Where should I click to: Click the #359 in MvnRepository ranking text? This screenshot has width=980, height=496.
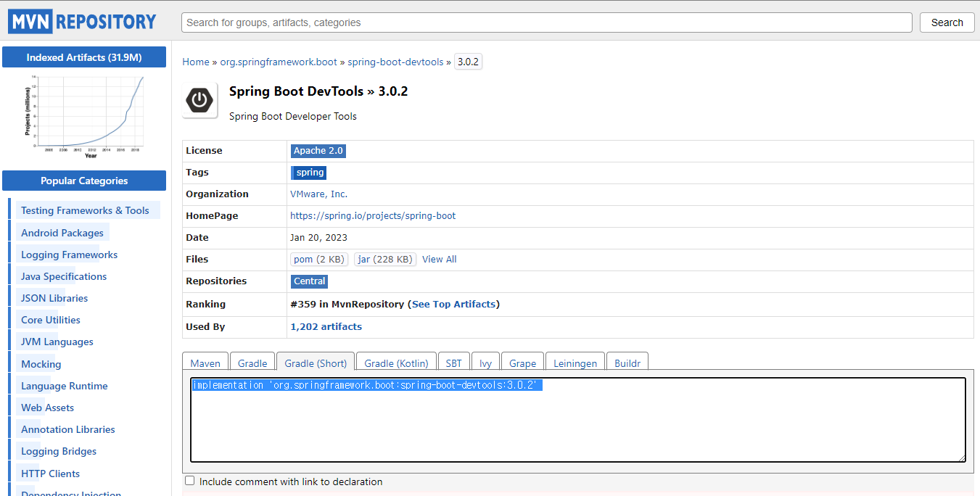click(349, 305)
